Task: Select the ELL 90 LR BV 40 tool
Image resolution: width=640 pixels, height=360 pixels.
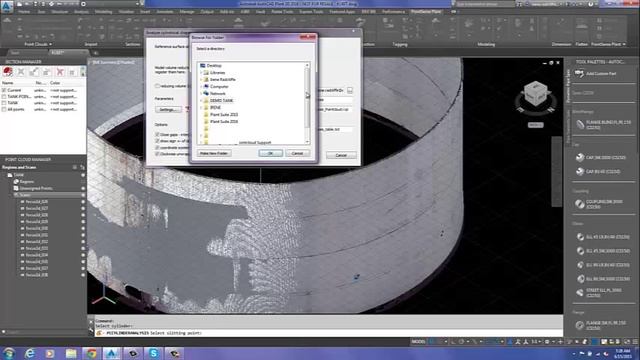Action: pyautogui.click(x=603, y=265)
